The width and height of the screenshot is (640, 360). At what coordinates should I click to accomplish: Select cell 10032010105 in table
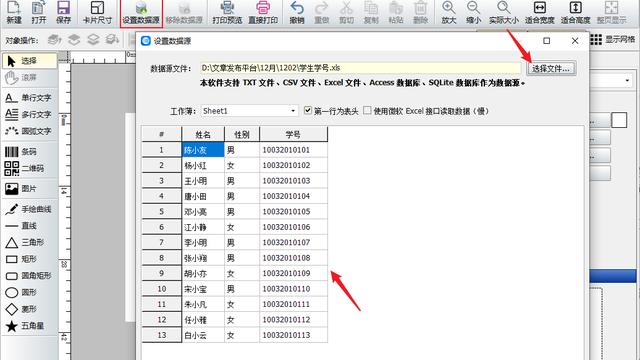coord(293,211)
